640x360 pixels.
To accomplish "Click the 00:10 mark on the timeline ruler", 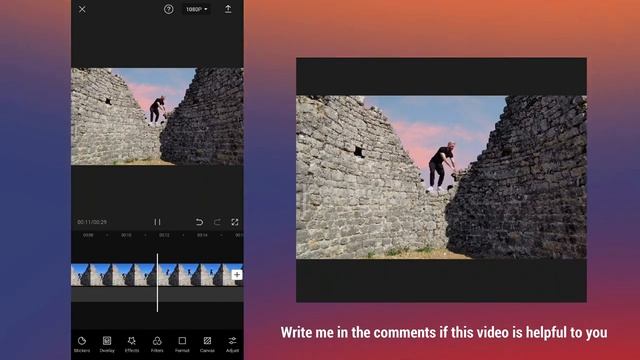I will [x=126, y=235].
